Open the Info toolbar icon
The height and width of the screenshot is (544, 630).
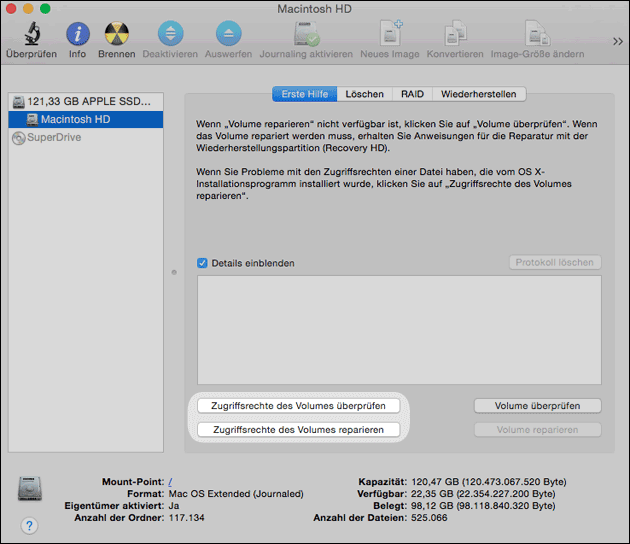coord(78,34)
